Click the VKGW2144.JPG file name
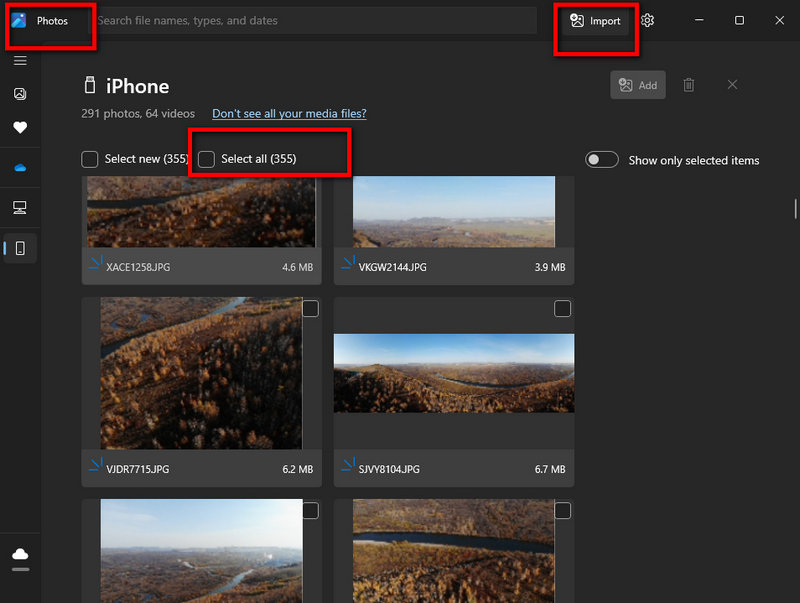 [392, 267]
